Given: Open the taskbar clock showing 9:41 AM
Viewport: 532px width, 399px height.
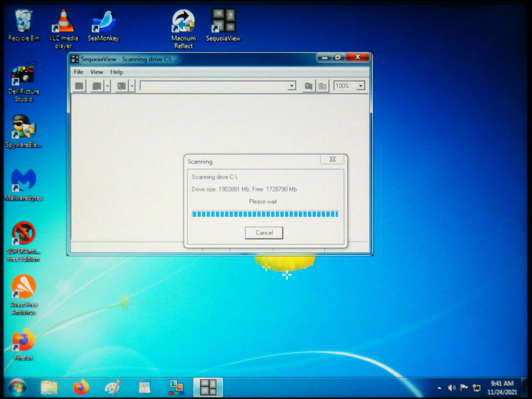Looking at the screenshot, I should pos(502,387).
